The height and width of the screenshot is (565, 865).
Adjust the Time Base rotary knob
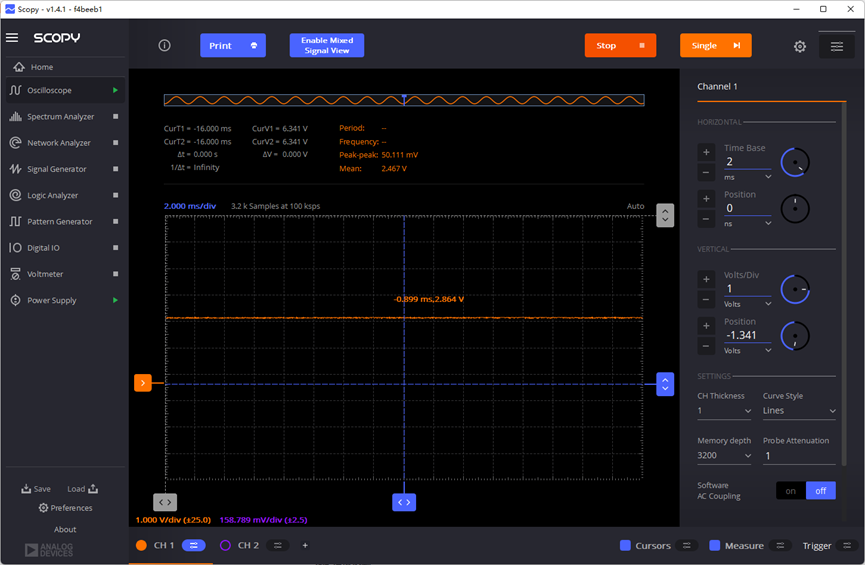click(x=795, y=162)
